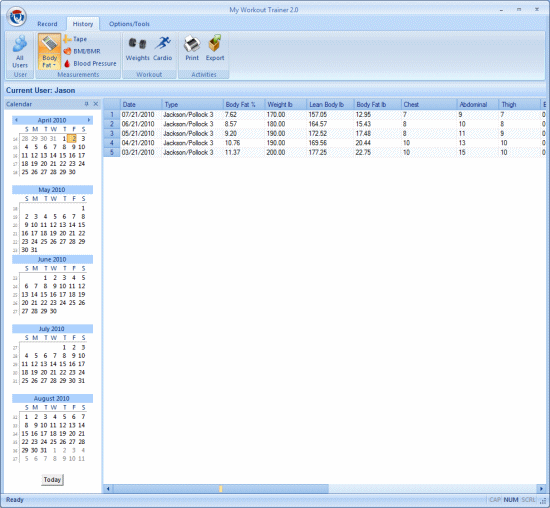Click the July 2010 month header
550x508 pixels.
pyautogui.click(x=52, y=329)
